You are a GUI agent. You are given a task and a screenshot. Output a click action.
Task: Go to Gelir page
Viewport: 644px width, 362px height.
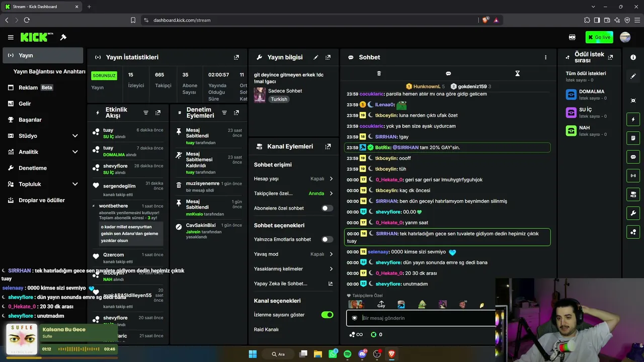click(43, 104)
